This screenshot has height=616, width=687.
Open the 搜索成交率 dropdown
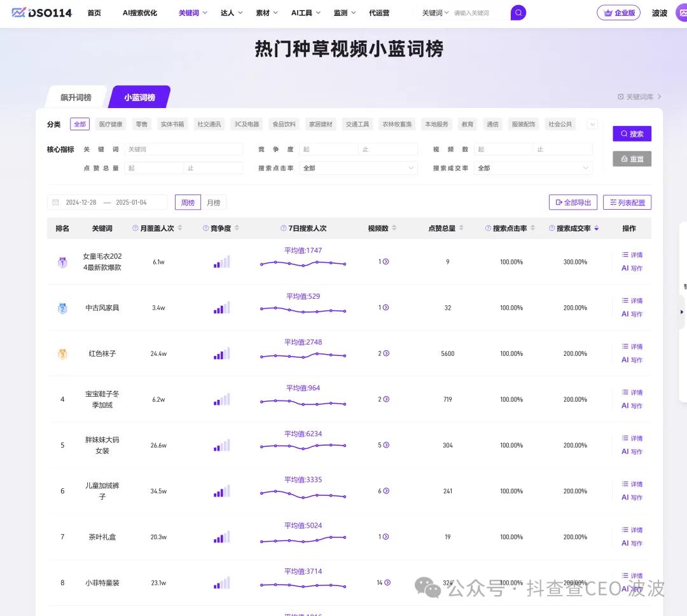tap(533, 168)
